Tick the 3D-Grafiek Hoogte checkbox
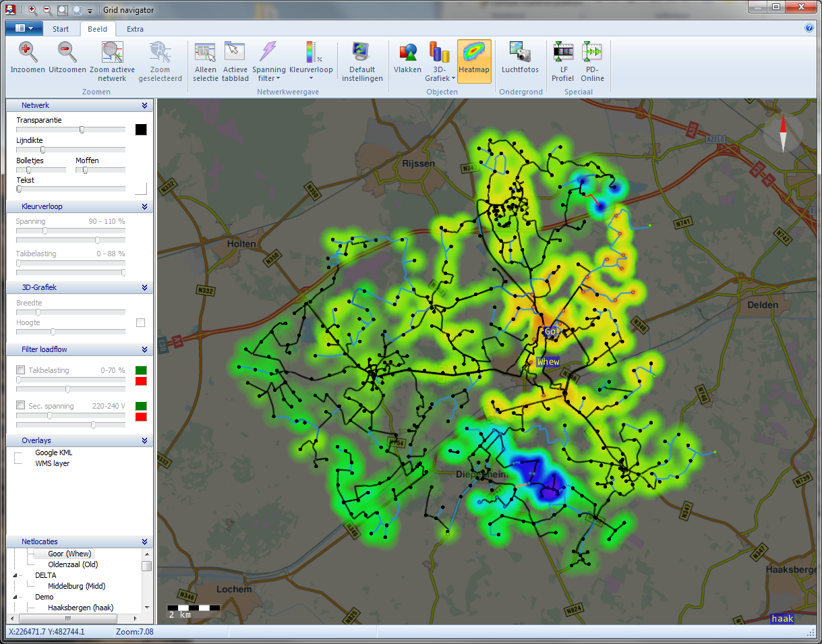 (x=140, y=323)
